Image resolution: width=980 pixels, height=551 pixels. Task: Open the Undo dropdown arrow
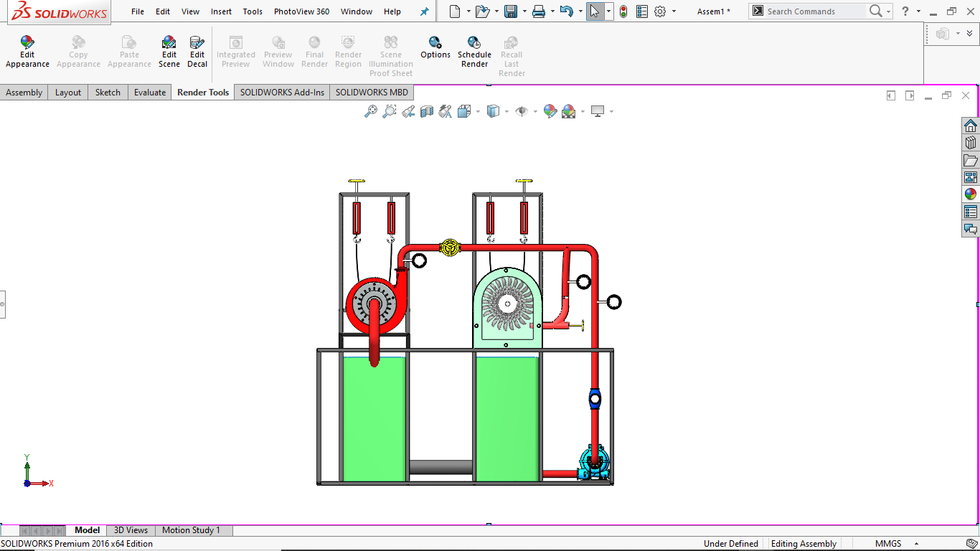[580, 11]
